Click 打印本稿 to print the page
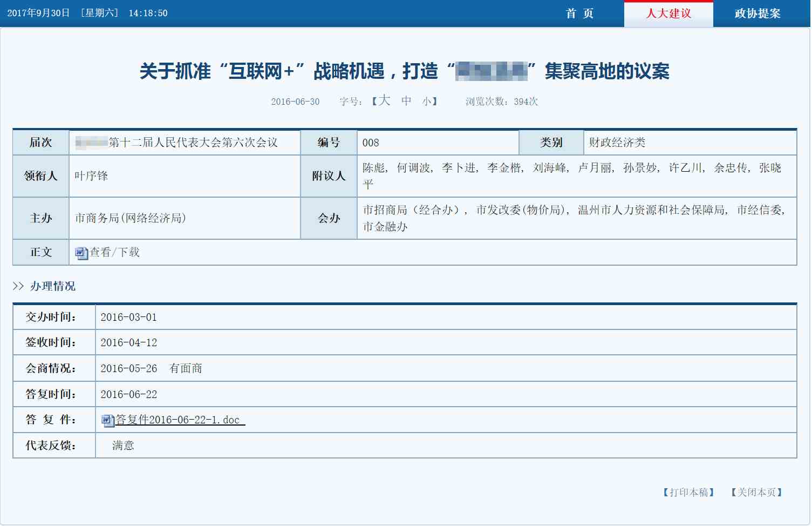812x526 pixels. point(688,492)
